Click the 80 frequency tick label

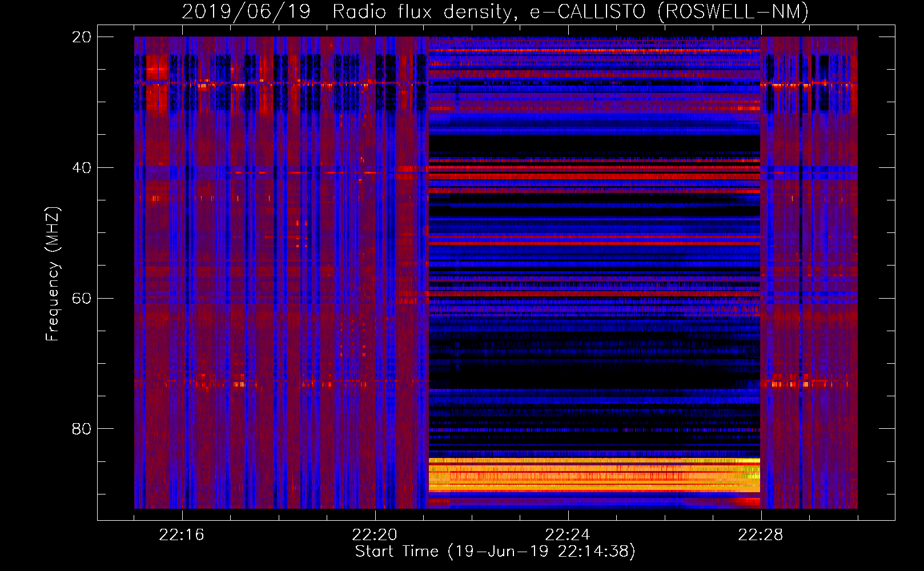(x=82, y=429)
